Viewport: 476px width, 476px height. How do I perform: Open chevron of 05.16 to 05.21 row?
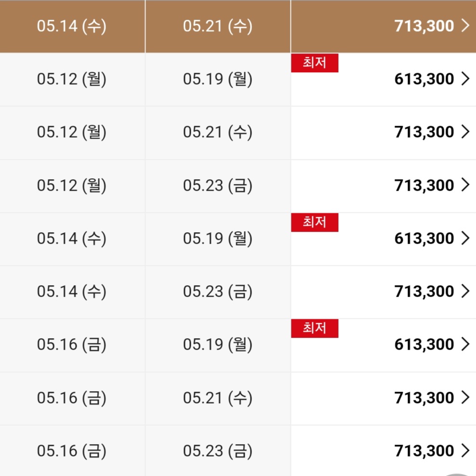(465, 398)
